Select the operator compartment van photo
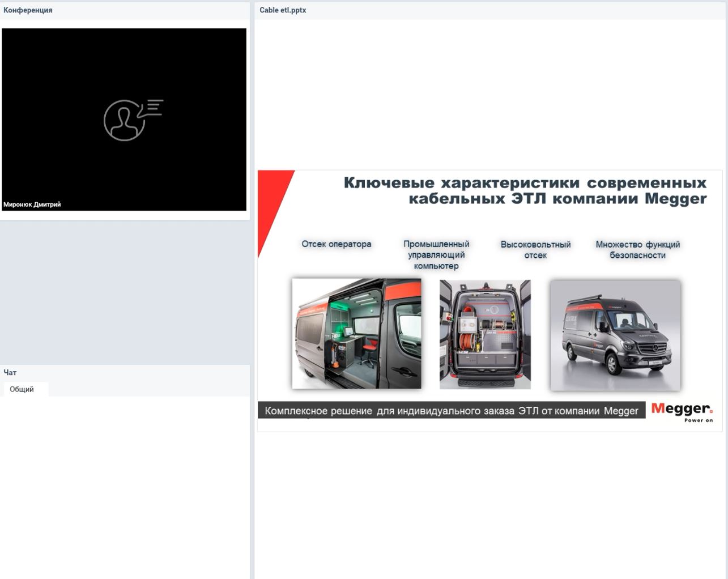 coord(356,333)
